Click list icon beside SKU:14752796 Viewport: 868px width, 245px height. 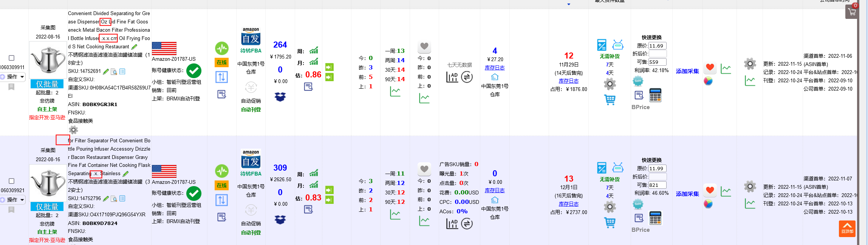pos(122,198)
